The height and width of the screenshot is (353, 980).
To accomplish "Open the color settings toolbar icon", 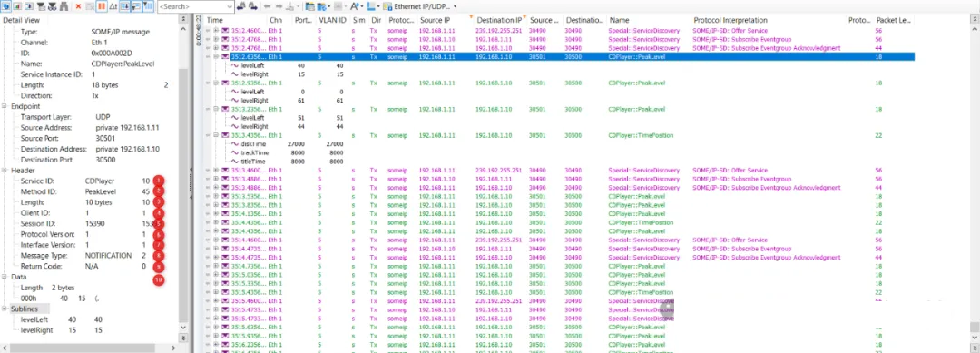I will 371,6.
